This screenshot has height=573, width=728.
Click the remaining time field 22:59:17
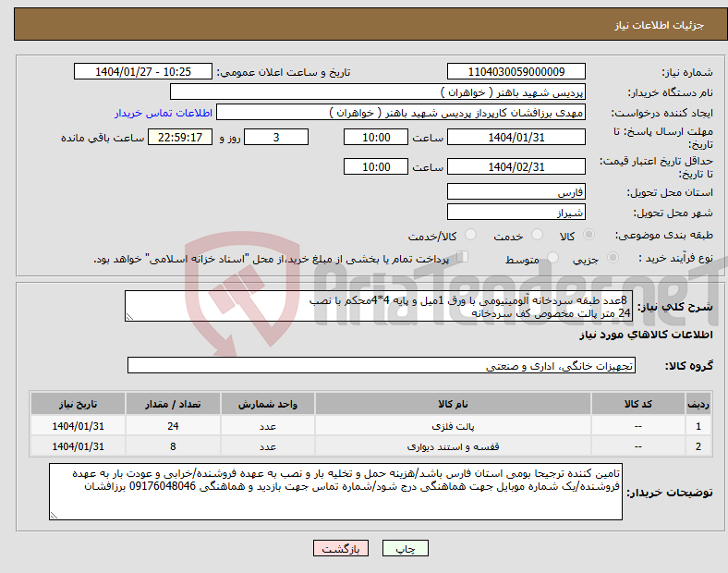(180, 138)
